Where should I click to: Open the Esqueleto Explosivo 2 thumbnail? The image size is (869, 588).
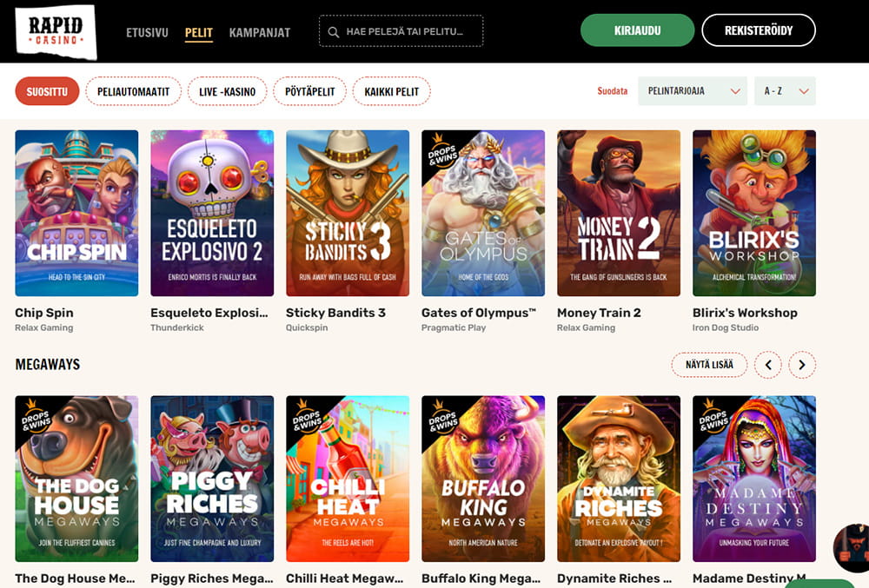[x=212, y=213]
